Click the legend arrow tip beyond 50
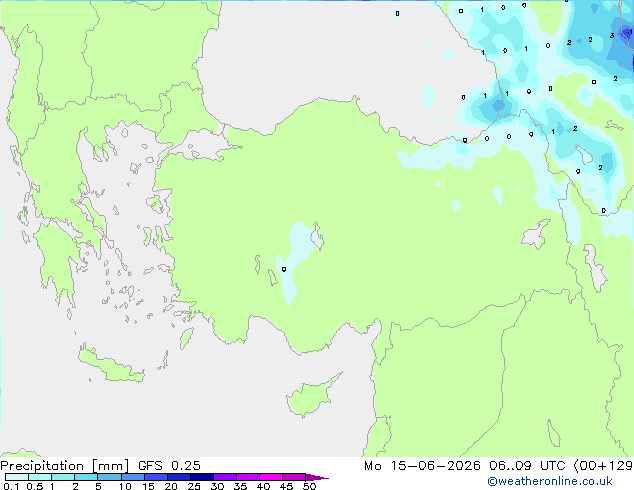 317,477
